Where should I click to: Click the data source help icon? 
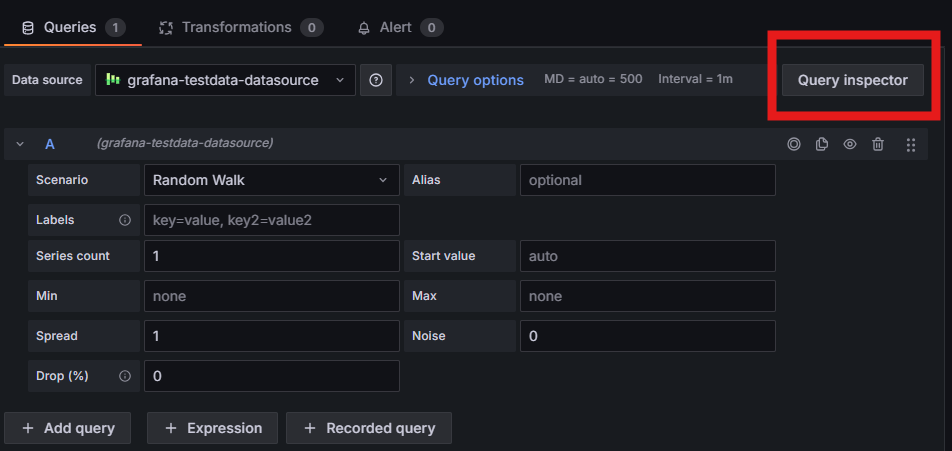click(376, 80)
